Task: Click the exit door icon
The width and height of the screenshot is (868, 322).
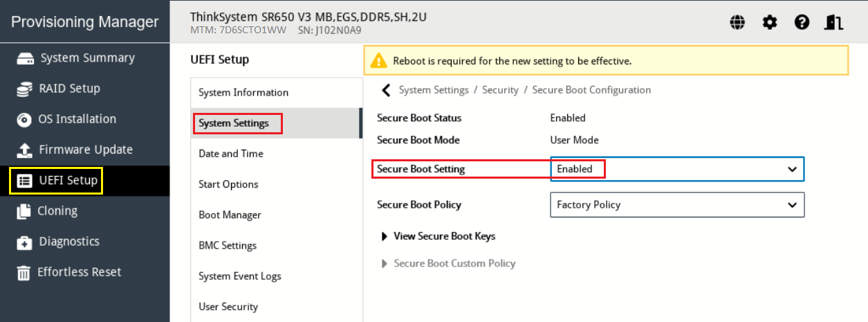Action: [x=833, y=23]
